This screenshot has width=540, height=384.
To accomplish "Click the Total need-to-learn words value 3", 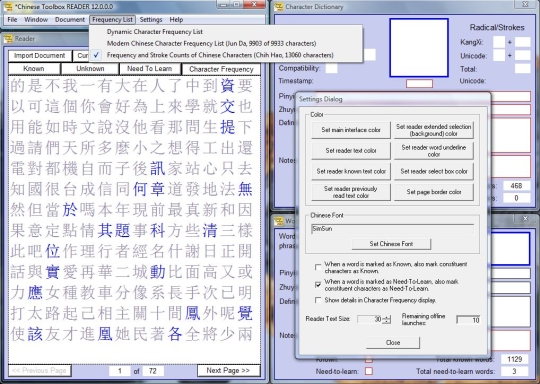I will click(x=515, y=371).
